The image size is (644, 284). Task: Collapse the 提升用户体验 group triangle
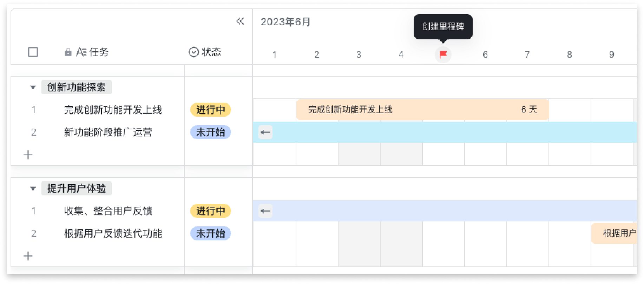pyautogui.click(x=33, y=188)
